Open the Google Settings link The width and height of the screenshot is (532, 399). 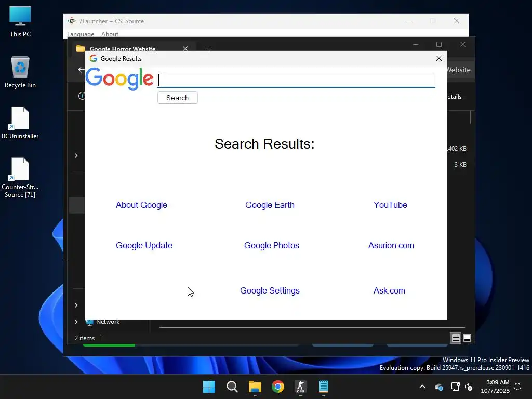click(270, 291)
